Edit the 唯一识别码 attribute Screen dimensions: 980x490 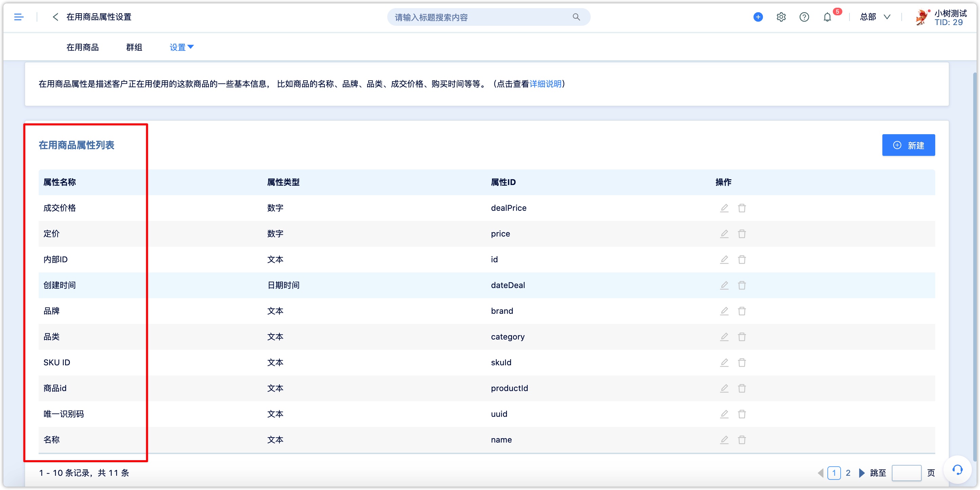[724, 414]
